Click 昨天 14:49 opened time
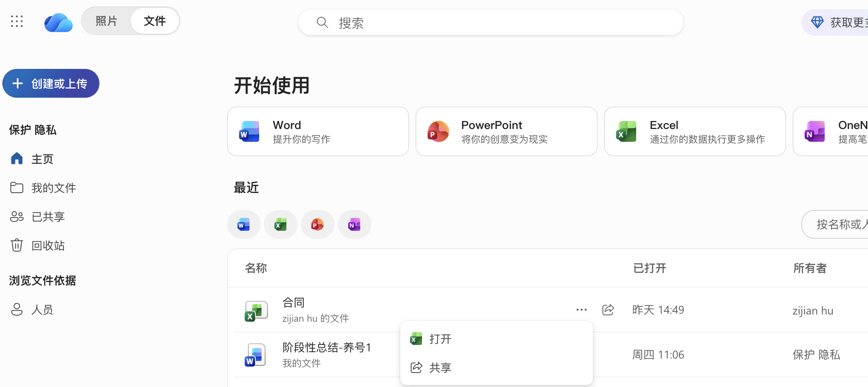Screen dimensions: 868x387 658,310
